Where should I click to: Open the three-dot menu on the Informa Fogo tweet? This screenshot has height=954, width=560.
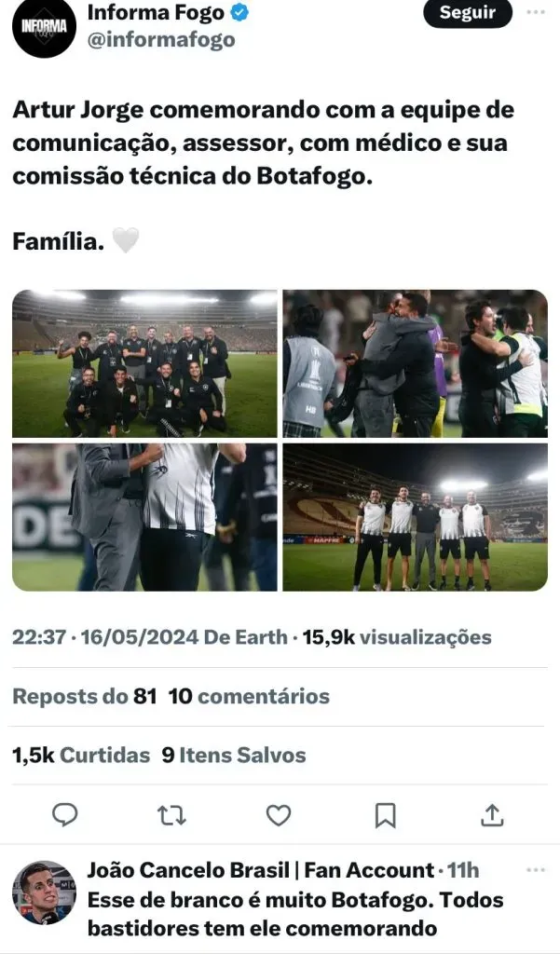coord(536,12)
